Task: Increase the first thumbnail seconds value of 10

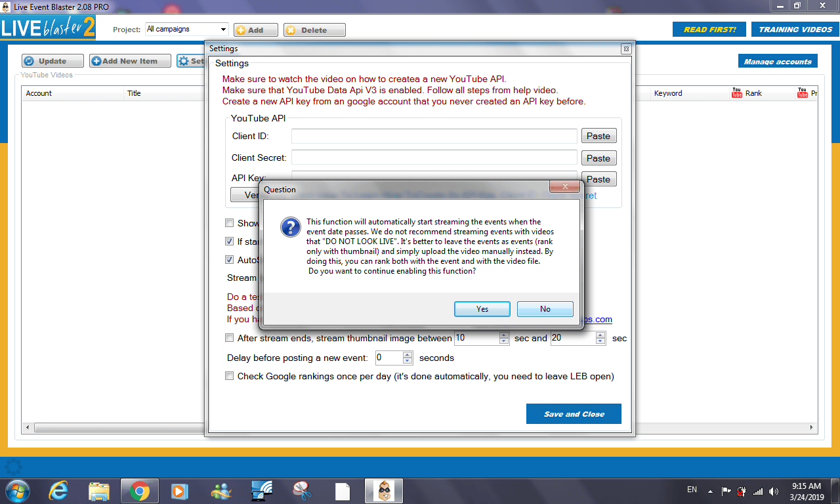Action: [x=504, y=335]
